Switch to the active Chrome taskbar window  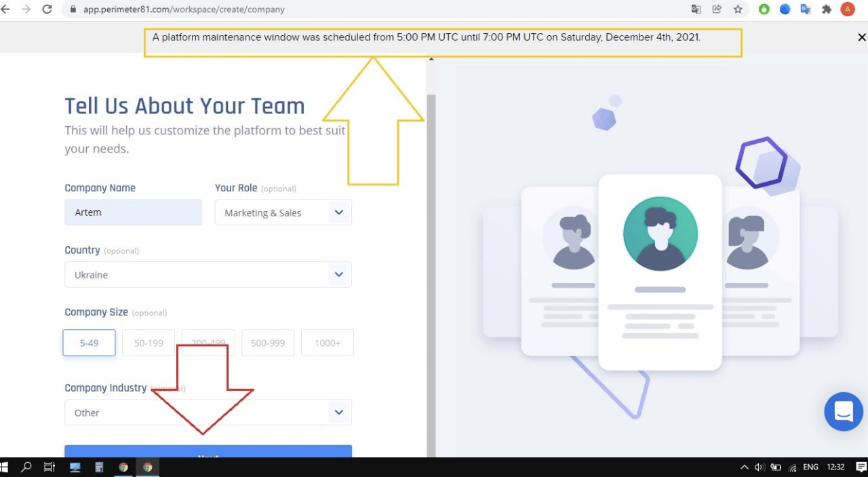tap(148, 467)
